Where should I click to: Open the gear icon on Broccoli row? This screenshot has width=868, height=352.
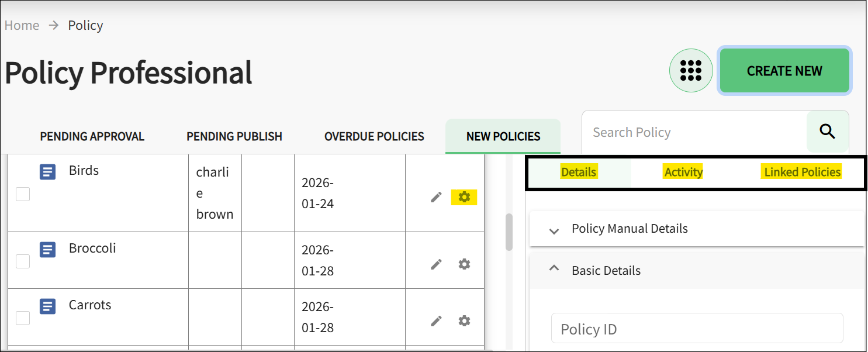464,264
